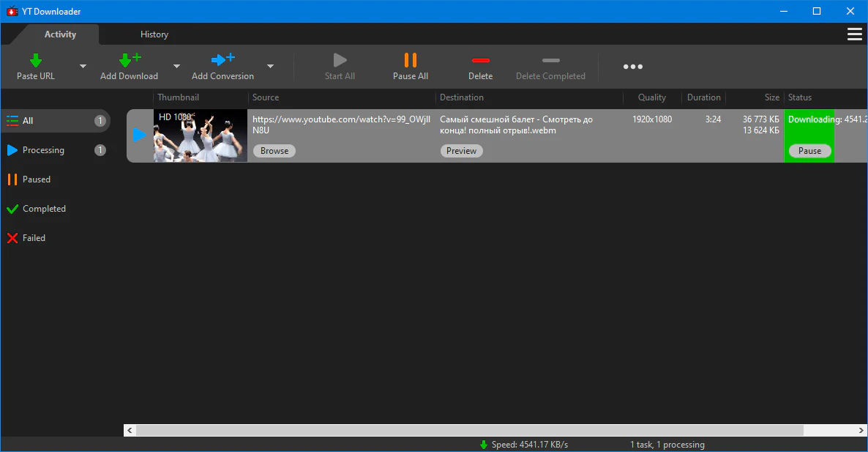Expand the Add Conversion dropdown arrow
This screenshot has height=452, width=868.
270,67
